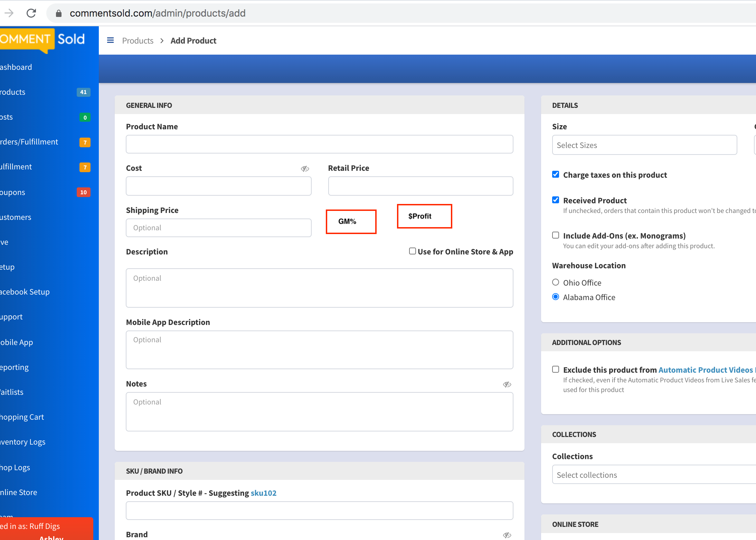Select the Ohio Office warehouse radio

click(x=556, y=282)
